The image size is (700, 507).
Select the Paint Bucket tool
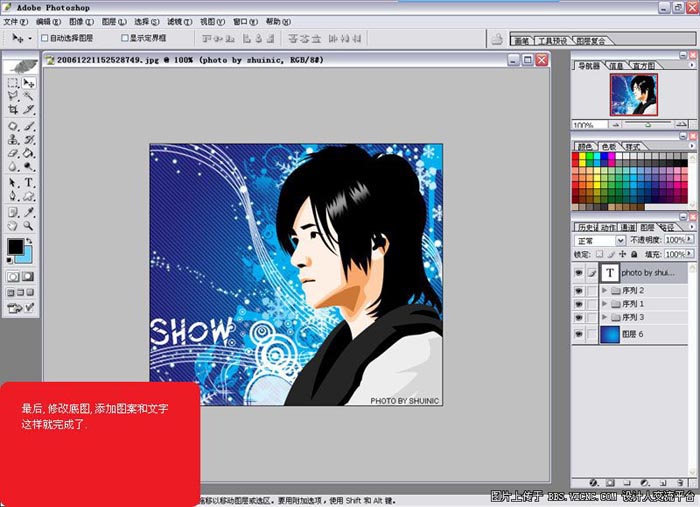point(29,153)
